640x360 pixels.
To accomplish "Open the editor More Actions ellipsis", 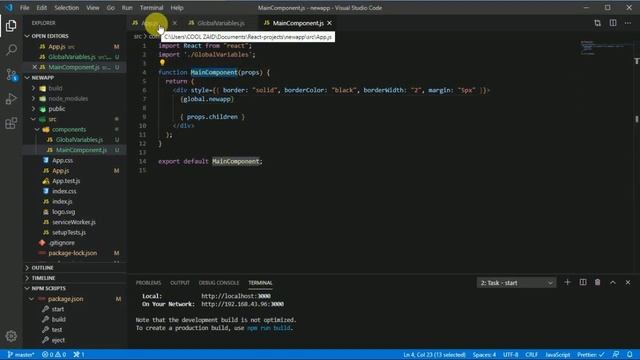I will [628, 23].
